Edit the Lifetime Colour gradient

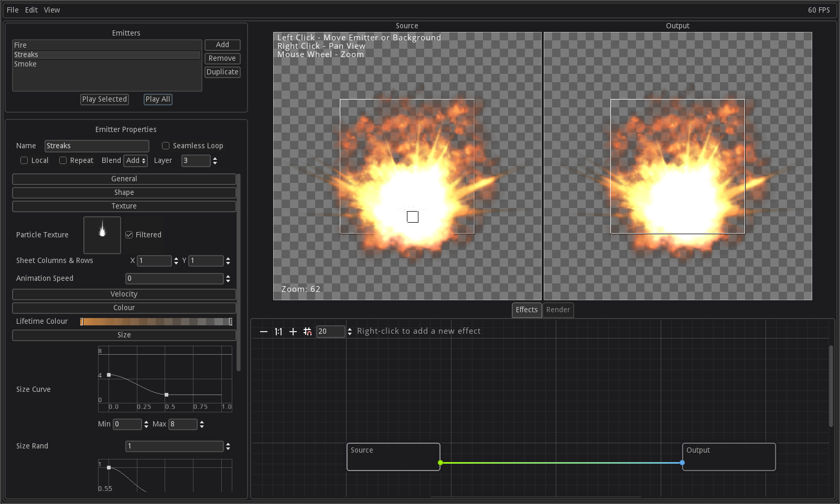click(x=156, y=321)
